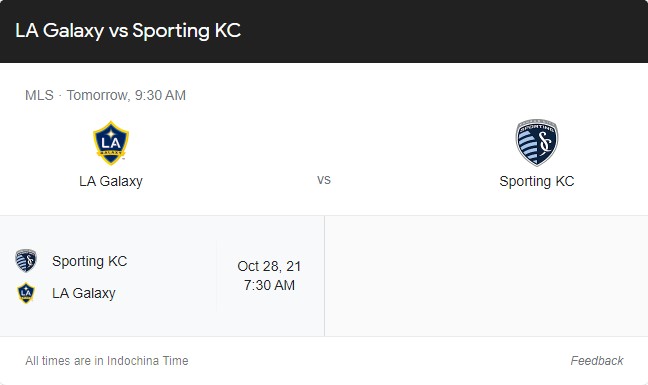The height and width of the screenshot is (385, 648).
Task: Click Sporting KC text in the fixture list
Action: coord(90,261)
